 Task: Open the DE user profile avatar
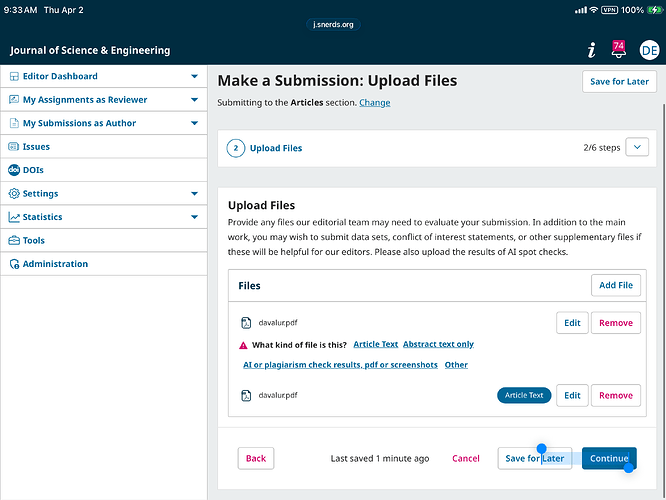[649, 50]
